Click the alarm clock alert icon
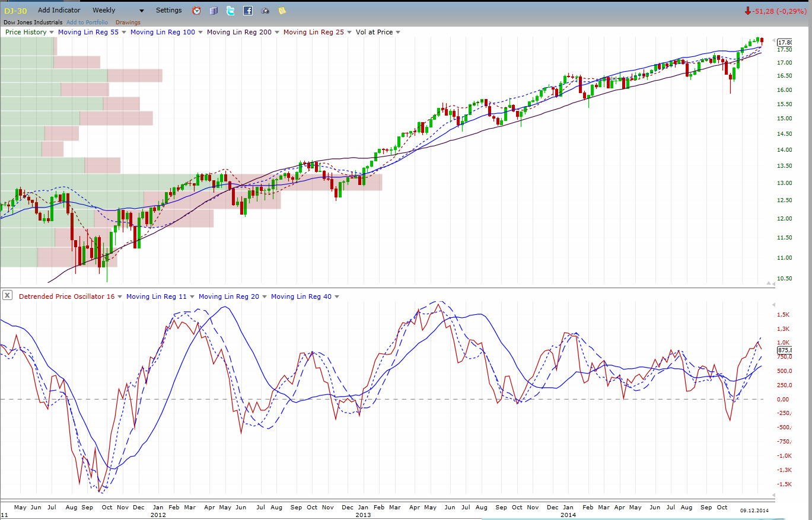The height and width of the screenshot is (520, 812). [197, 11]
